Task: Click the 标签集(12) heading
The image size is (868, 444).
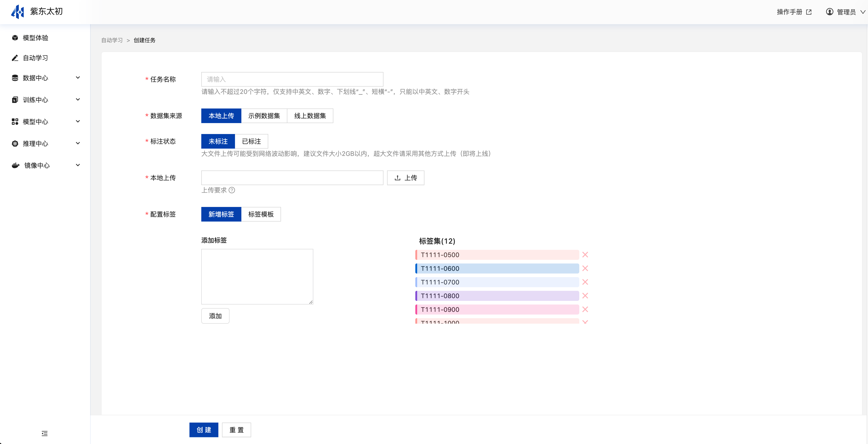Action: tap(437, 241)
